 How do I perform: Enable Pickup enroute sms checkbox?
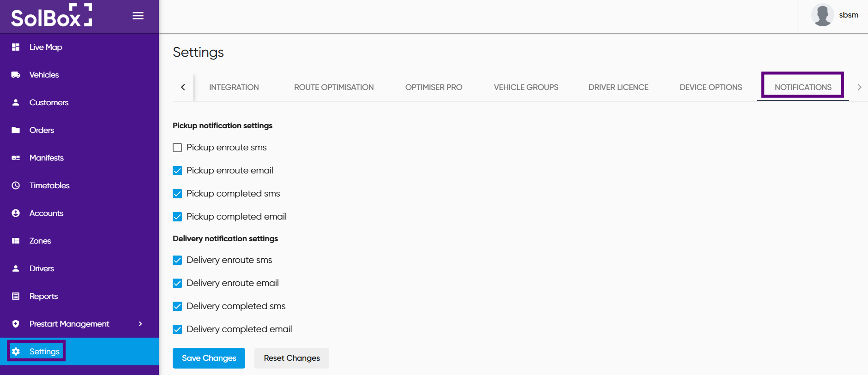click(x=177, y=148)
